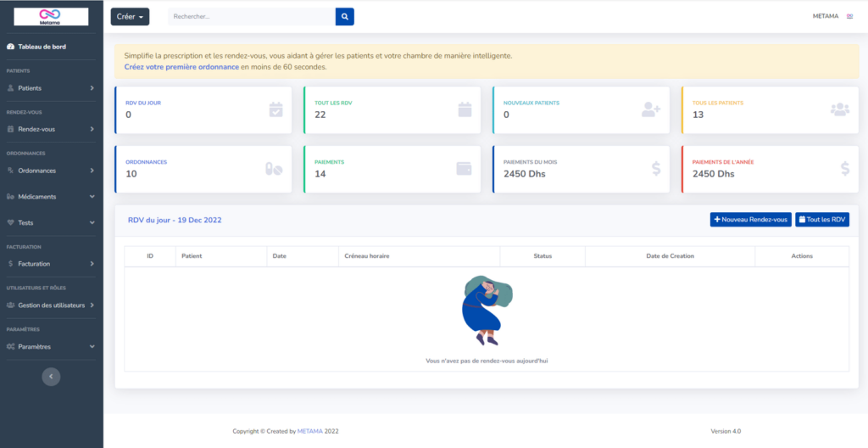Expand the Patients submenu chevron
The height and width of the screenshot is (448, 868).
[92, 88]
